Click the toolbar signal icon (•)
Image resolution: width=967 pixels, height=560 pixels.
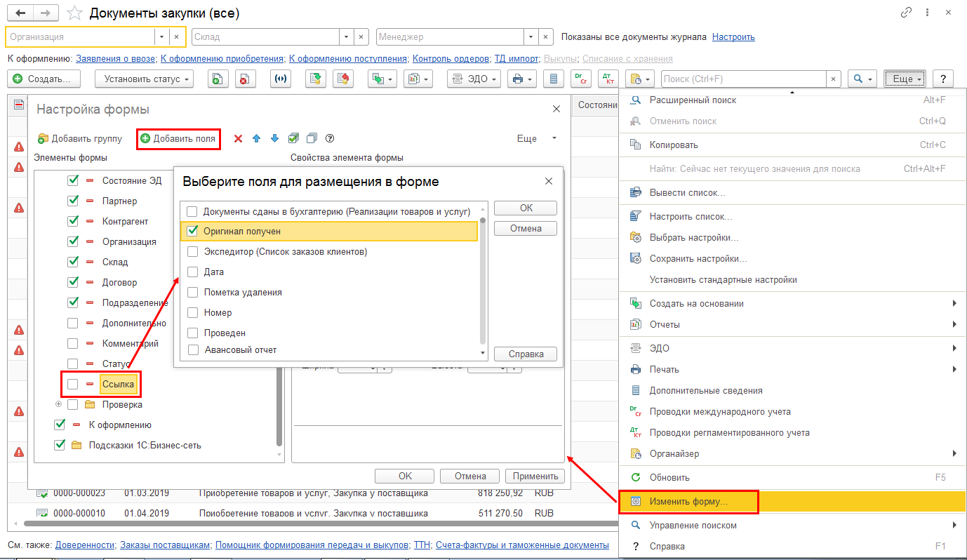point(281,79)
